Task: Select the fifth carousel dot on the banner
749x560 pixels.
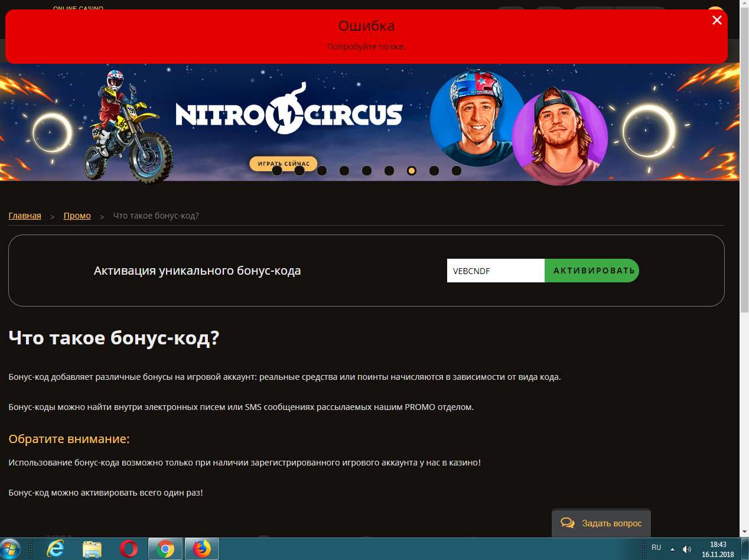Action: [367, 171]
